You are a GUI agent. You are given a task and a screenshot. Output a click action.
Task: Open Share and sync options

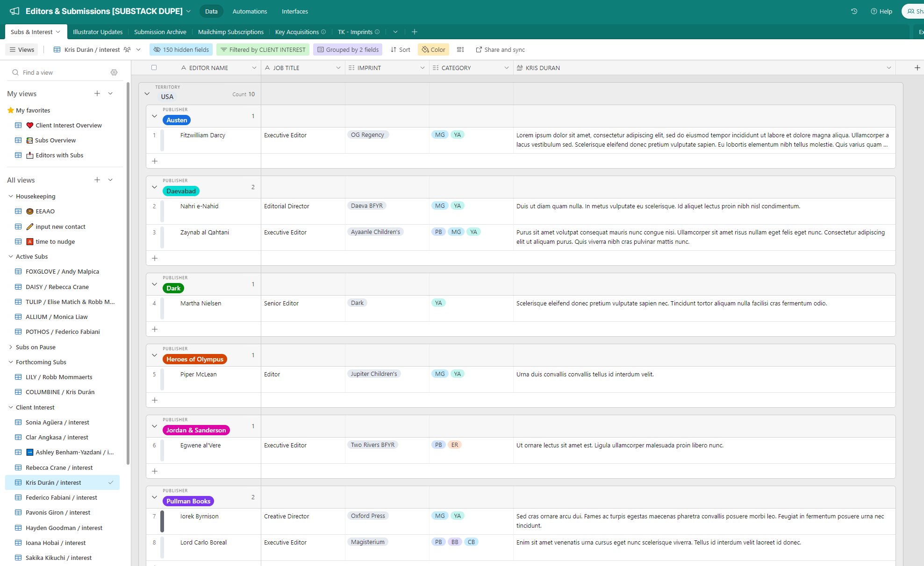point(501,50)
